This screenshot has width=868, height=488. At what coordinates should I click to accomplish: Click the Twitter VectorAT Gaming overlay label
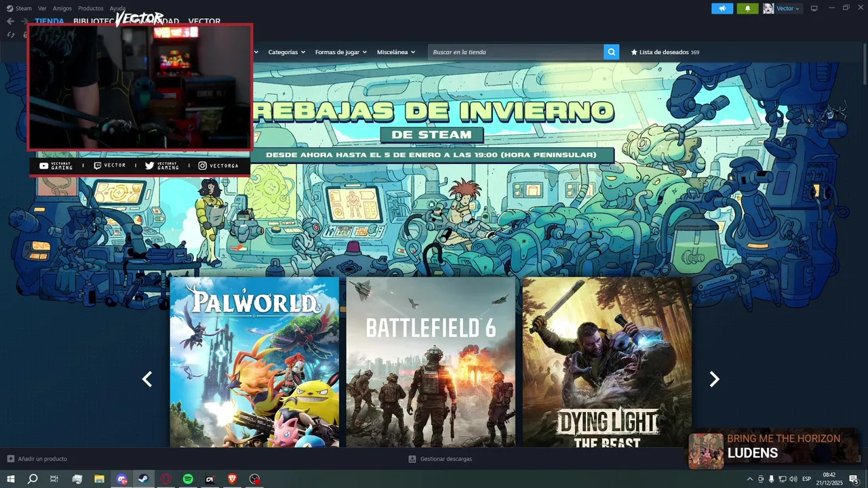click(x=162, y=165)
